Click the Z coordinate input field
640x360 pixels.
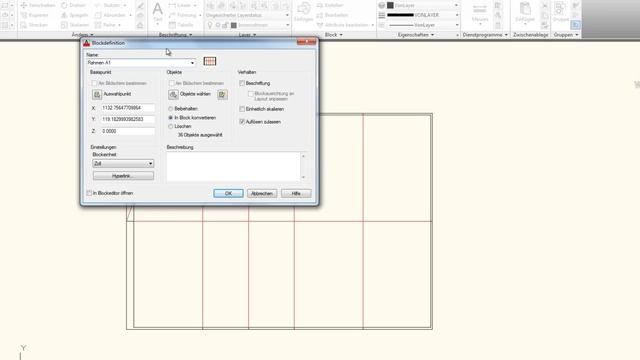point(128,131)
